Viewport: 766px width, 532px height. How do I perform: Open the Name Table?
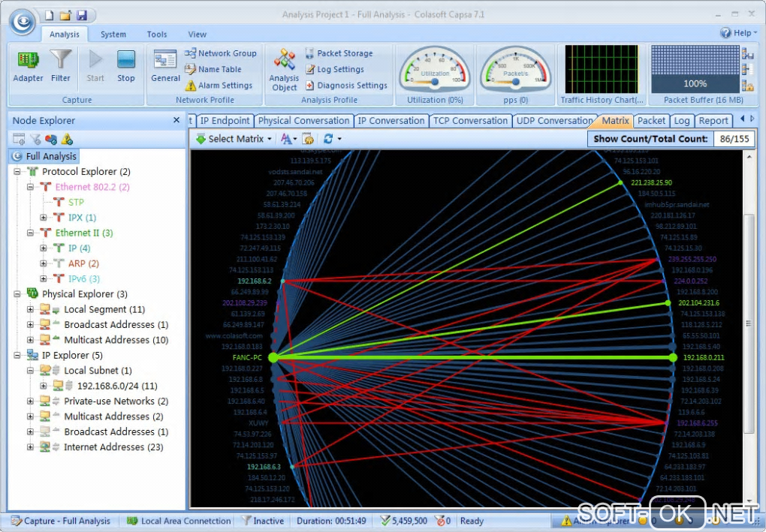213,69
